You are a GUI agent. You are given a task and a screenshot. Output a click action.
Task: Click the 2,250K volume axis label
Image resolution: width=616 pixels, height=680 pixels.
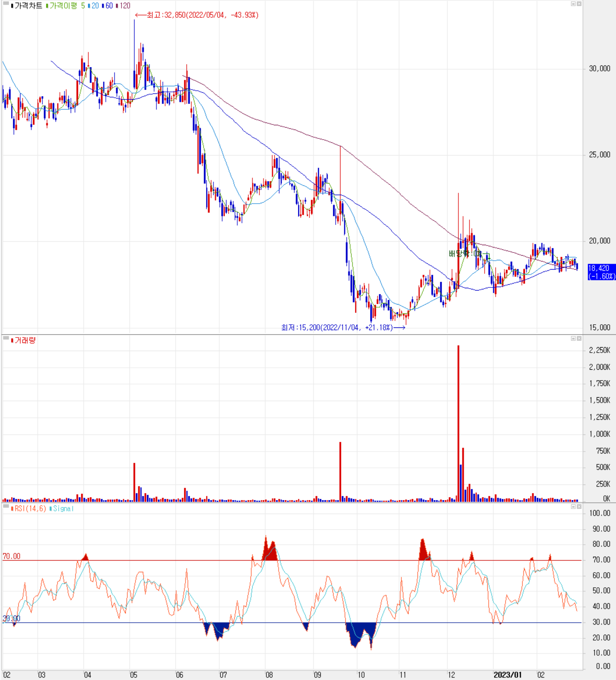pyautogui.click(x=600, y=350)
